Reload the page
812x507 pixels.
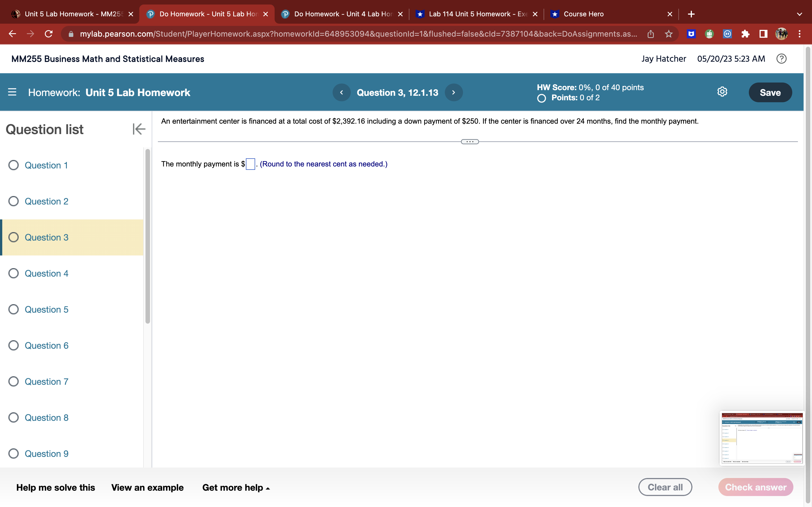(48, 34)
